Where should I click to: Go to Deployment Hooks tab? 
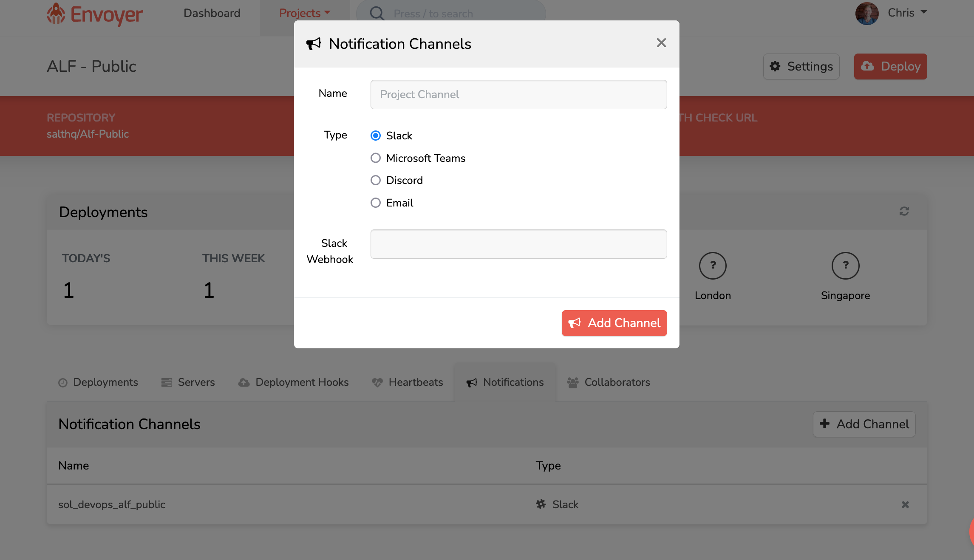pyautogui.click(x=293, y=382)
